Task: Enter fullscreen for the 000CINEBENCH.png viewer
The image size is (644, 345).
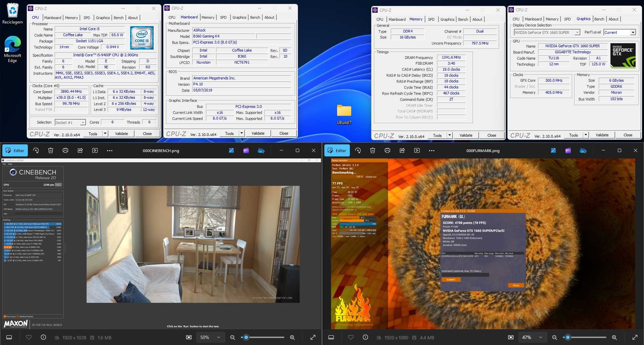Action: point(313,337)
